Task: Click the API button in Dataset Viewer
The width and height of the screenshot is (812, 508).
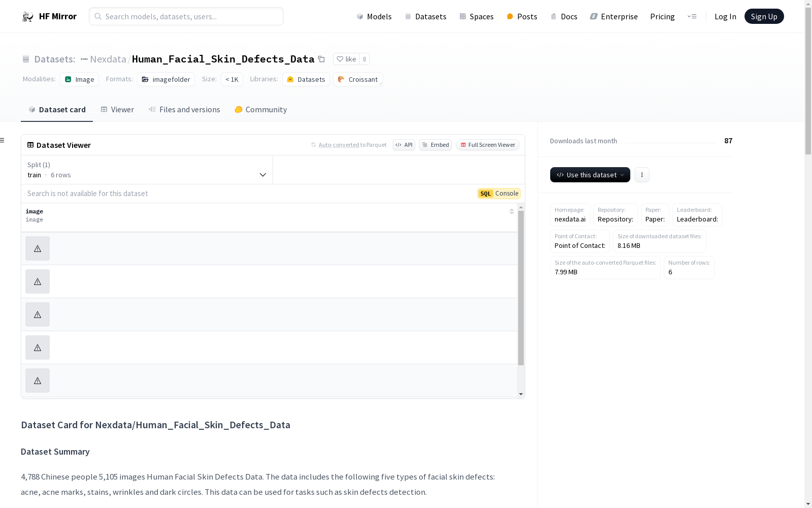Action: [404, 145]
